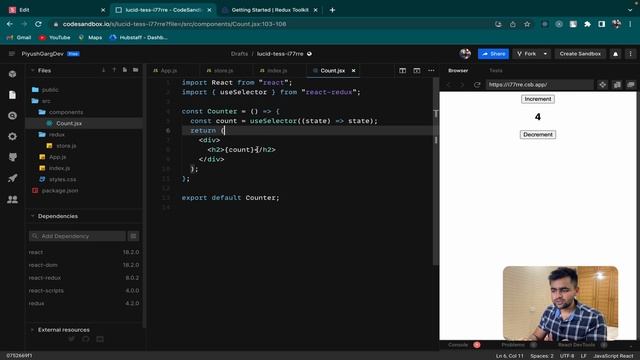Image resolution: width=640 pixels, height=360 pixels.
Task: Open Chrome new tab plus button
Action: [332, 10]
